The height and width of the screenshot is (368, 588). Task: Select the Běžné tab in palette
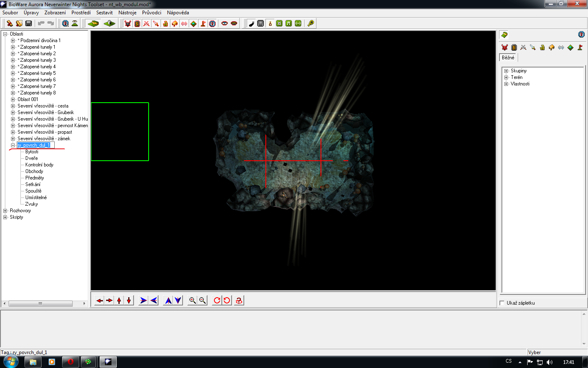coord(508,58)
